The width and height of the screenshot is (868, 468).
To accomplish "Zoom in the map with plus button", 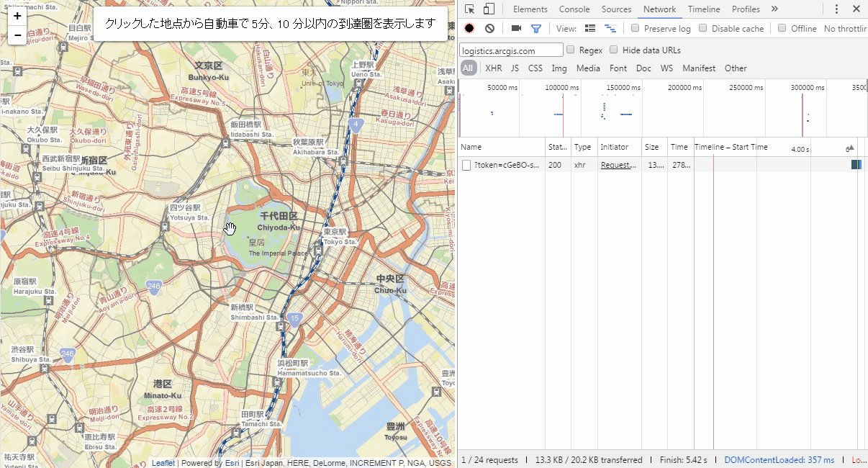I will tap(17, 16).
